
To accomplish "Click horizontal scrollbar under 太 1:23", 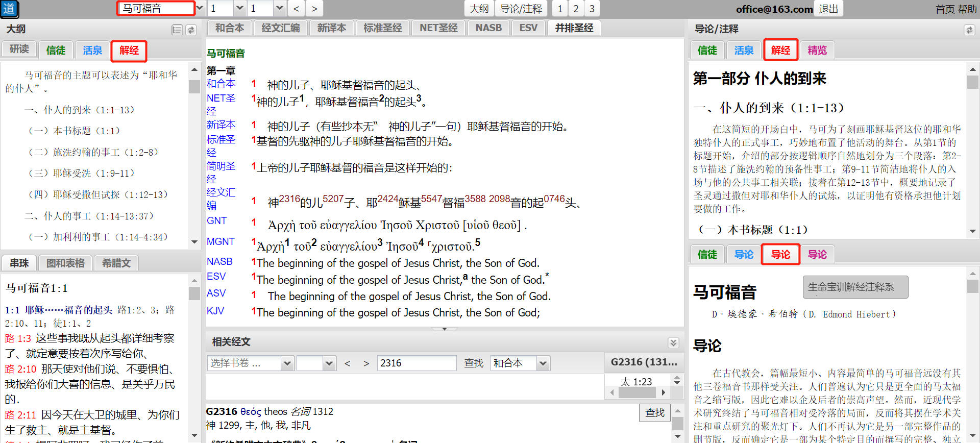I will (637, 392).
